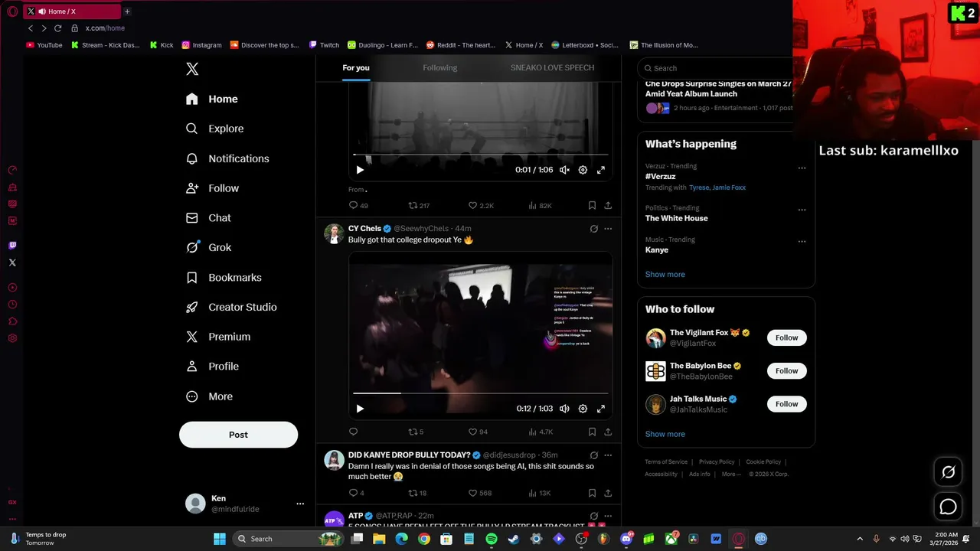Viewport: 980px width, 551px height.
Task: Open the Explore page
Action: [x=215, y=129]
